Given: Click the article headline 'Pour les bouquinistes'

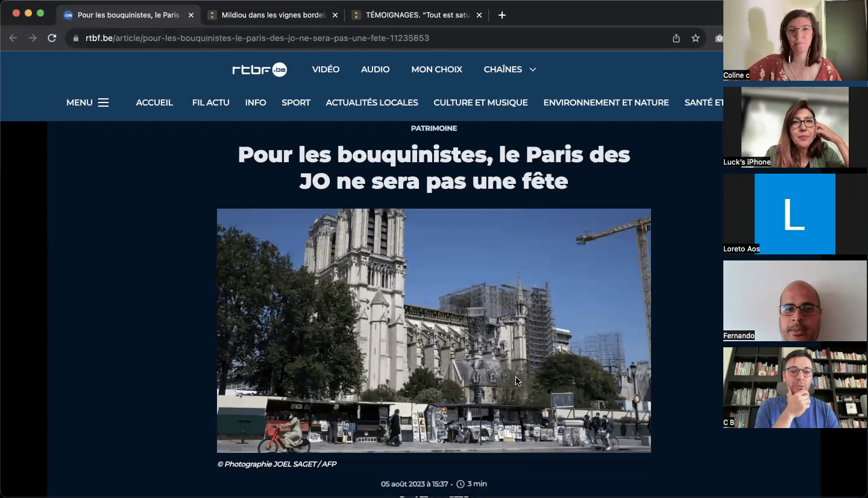Looking at the screenshot, I should 434,168.
